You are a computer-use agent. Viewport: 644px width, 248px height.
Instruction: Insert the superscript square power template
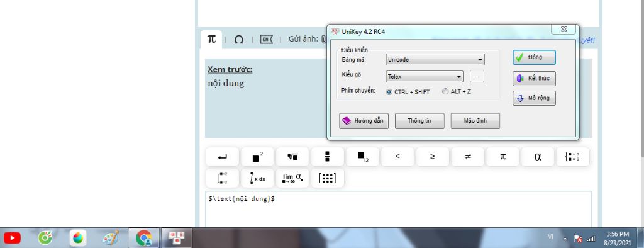[257, 157]
